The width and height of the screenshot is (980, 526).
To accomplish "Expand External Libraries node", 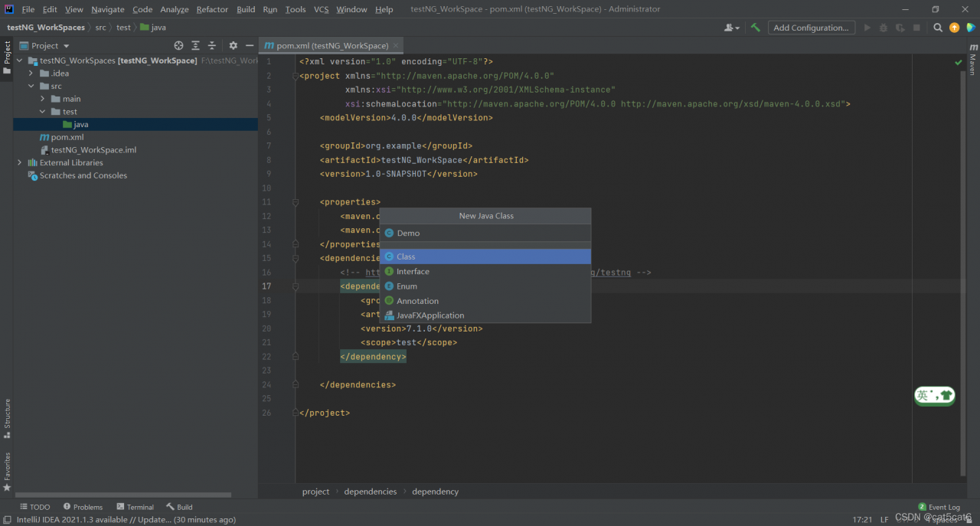I will tap(20, 162).
